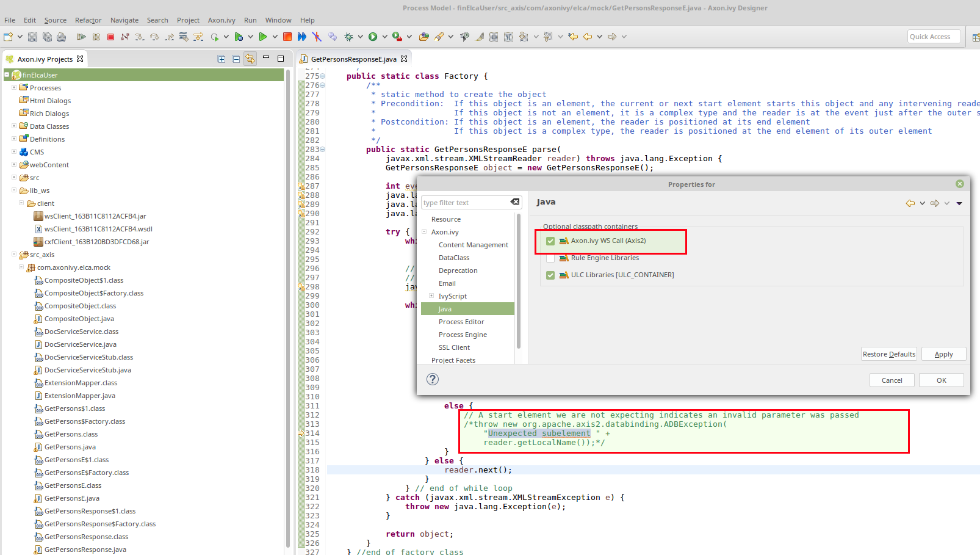Click the Skip All Breakpoints icon
This screenshot has height=555, width=980.
[317, 37]
